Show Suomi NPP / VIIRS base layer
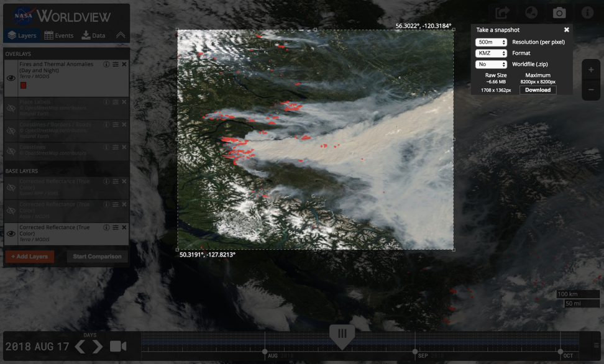 (11, 188)
